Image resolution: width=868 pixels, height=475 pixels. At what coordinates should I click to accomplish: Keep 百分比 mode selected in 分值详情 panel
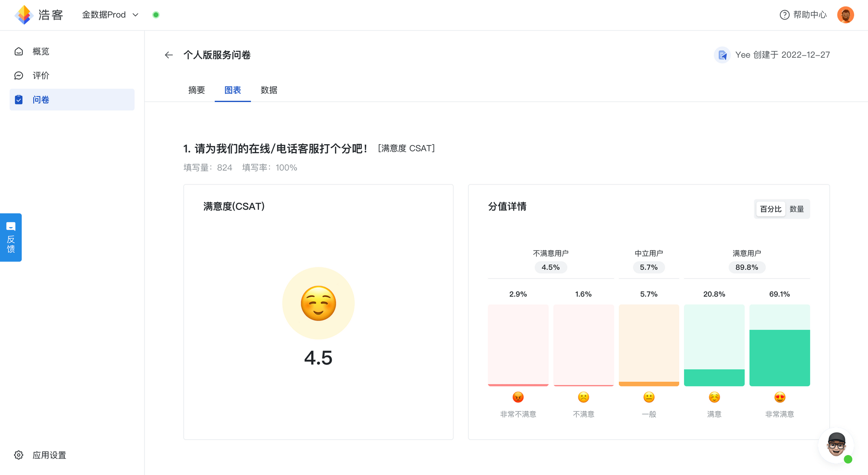[x=770, y=209]
